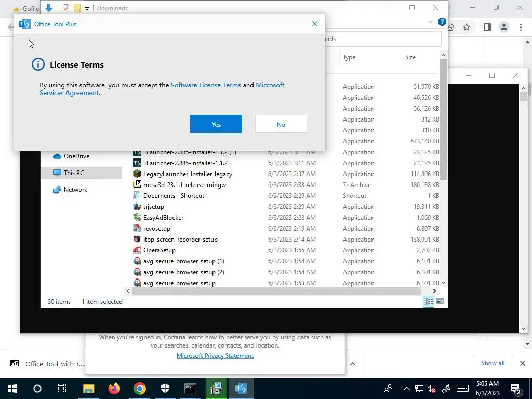This screenshot has height=399, width=532.
Task: Switch Explorer to details view
Action: [429, 301]
